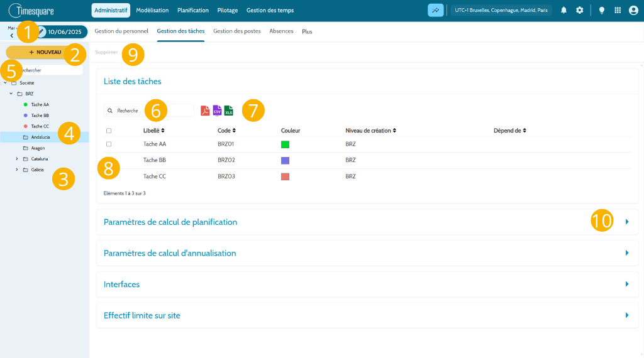
Task: Click the Liste des tâches heading
Action: coord(132,81)
